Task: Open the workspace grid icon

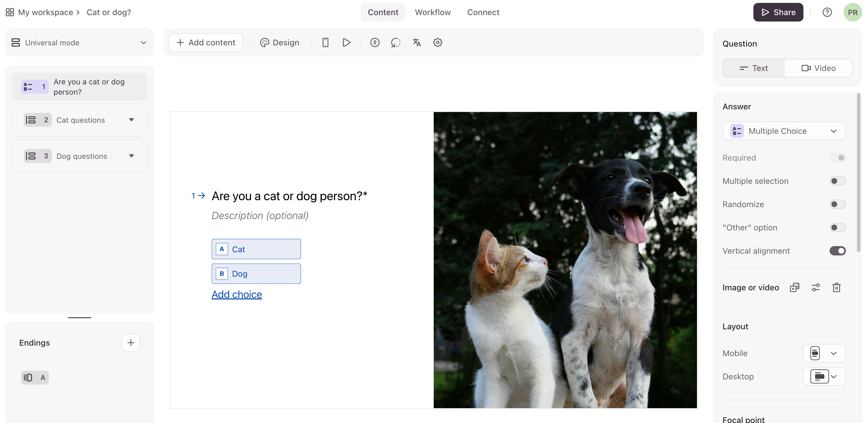Action: 10,12
